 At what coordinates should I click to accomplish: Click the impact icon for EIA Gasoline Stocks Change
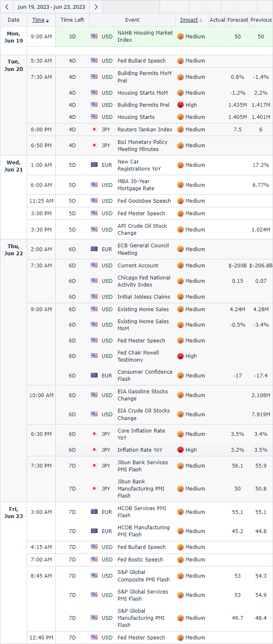tap(180, 395)
